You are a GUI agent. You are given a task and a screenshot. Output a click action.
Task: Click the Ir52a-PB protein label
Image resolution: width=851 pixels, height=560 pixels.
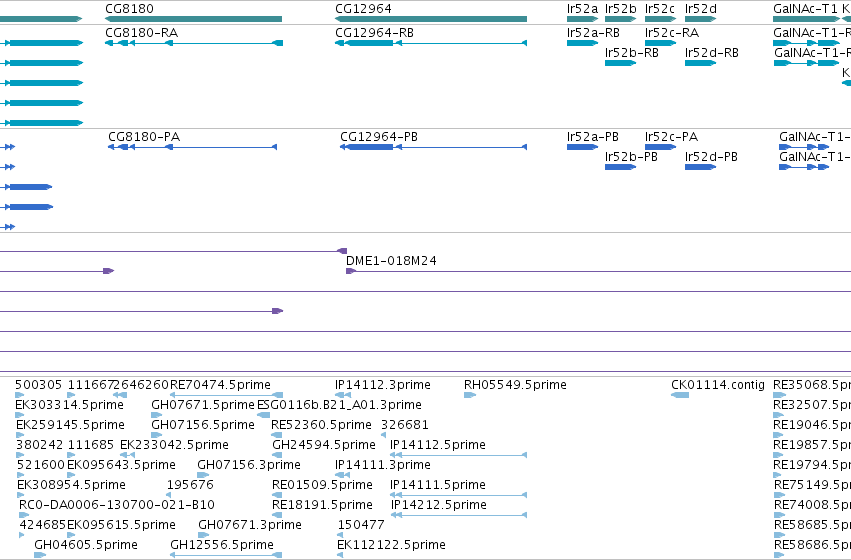tap(593, 137)
